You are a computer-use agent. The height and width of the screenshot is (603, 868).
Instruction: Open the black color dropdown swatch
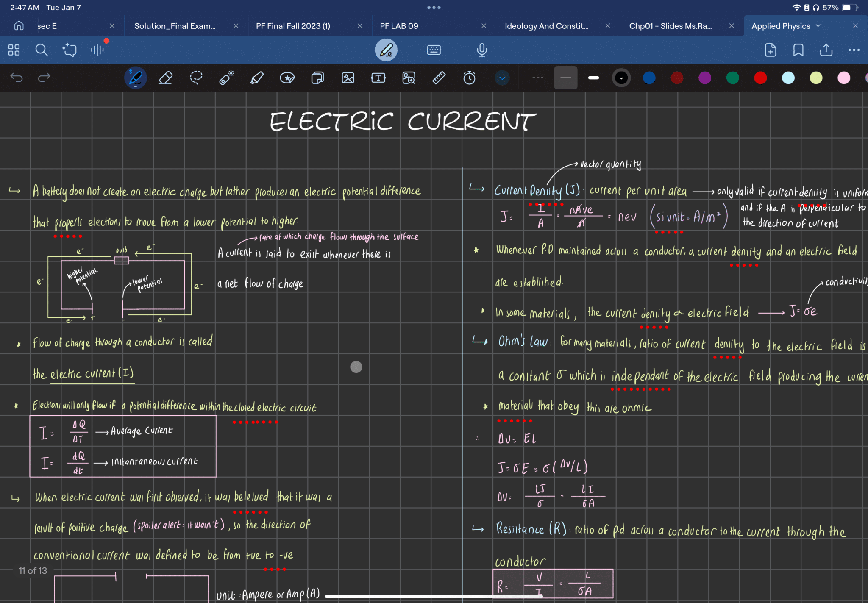[621, 78]
